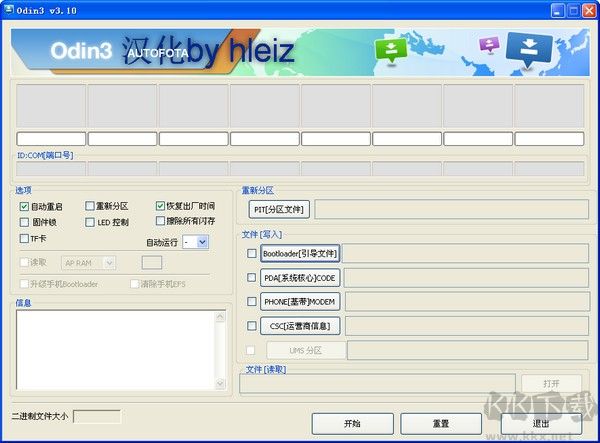Screen dimensions: 600x443
Task: Click the 重置 reset button
Action: coord(441,423)
